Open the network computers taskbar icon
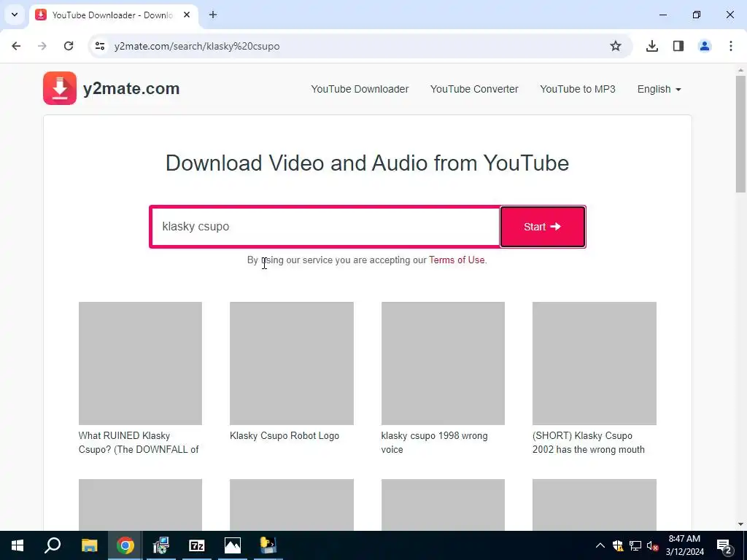747x560 pixels. [161, 545]
